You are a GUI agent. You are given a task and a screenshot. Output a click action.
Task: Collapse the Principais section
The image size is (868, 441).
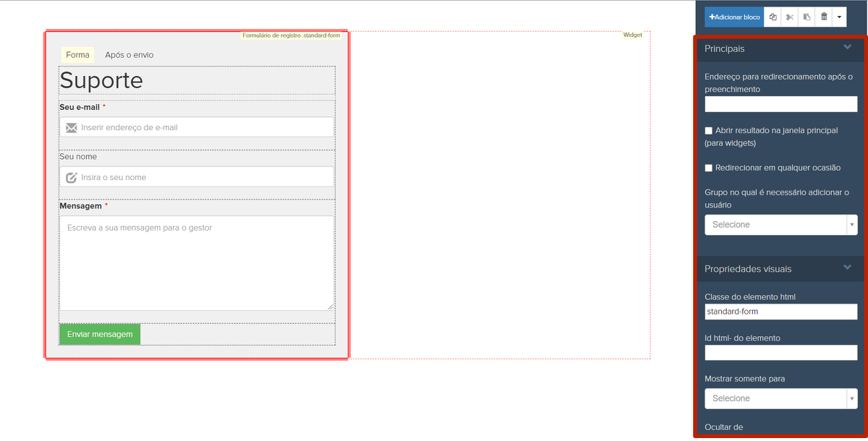click(847, 48)
